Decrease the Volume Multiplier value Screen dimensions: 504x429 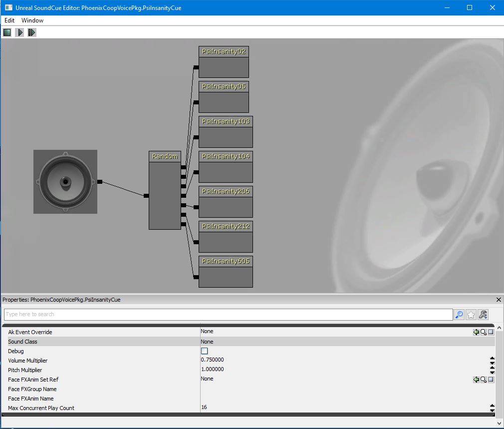point(492,363)
